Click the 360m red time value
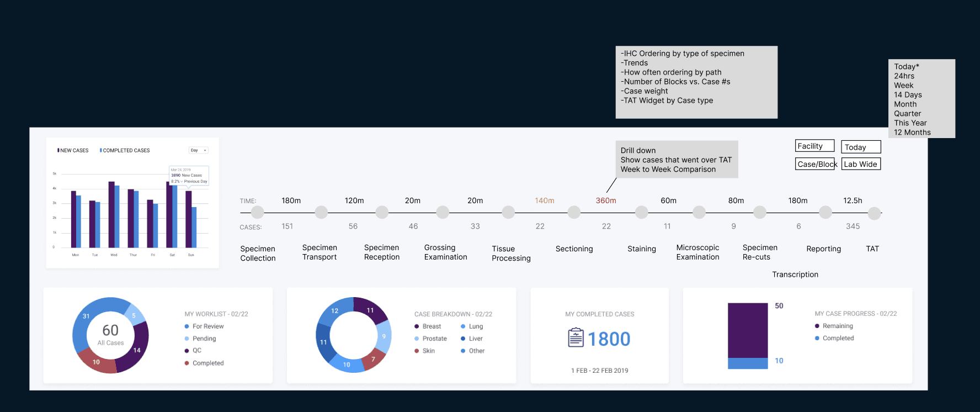Image resolution: width=980 pixels, height=412 pixels. tap(606, 200)
